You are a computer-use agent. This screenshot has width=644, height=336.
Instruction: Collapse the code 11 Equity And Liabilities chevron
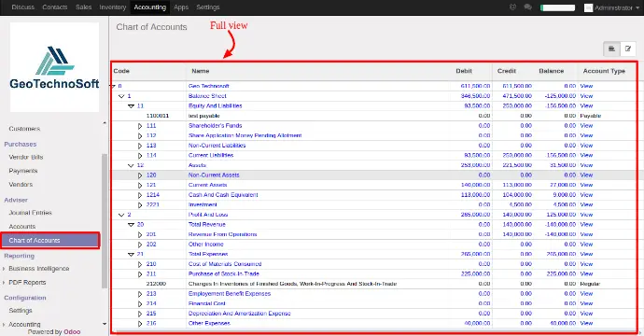131,106
